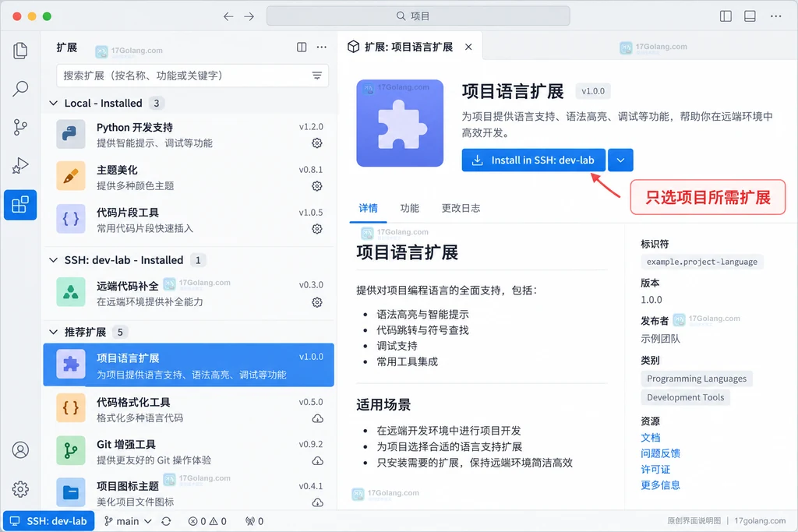Screen dimensions: 798x532
Task: Open extensions view more actions ellipsis
Action: click(322, 48)
